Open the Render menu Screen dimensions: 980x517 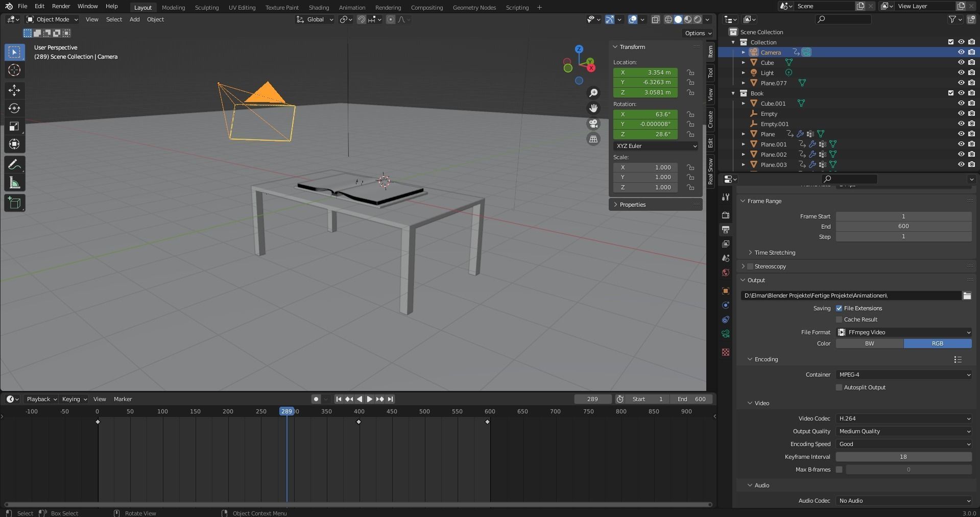click(x=61, y=6)
